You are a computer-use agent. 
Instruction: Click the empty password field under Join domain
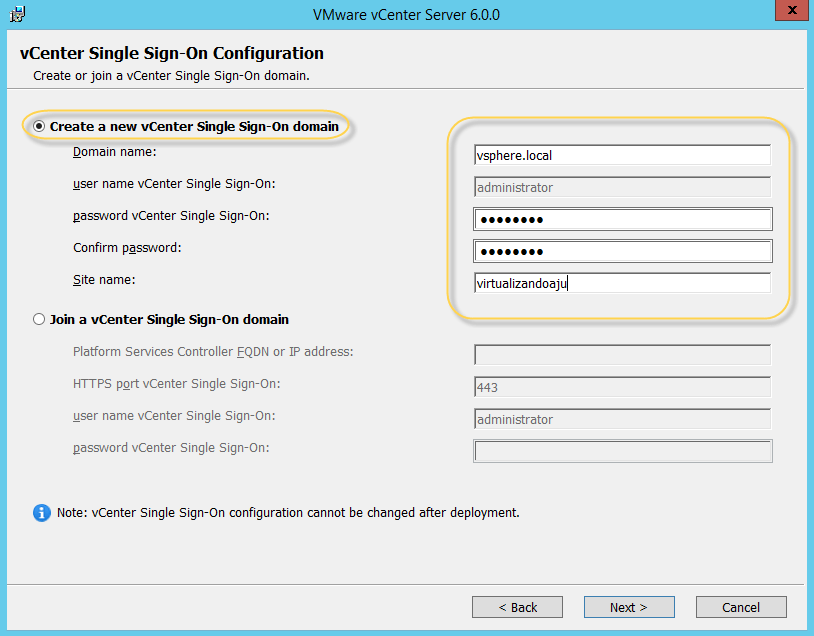click(x=621, y=452)
